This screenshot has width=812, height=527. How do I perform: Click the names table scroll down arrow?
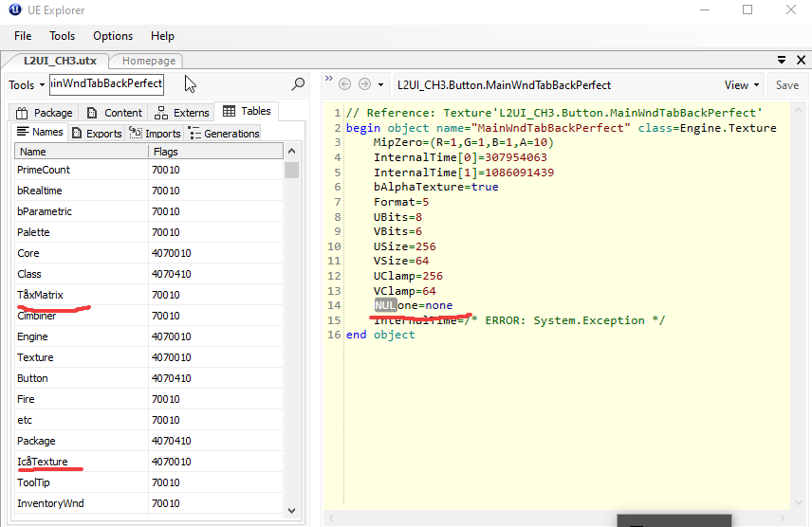click(291, 511)
